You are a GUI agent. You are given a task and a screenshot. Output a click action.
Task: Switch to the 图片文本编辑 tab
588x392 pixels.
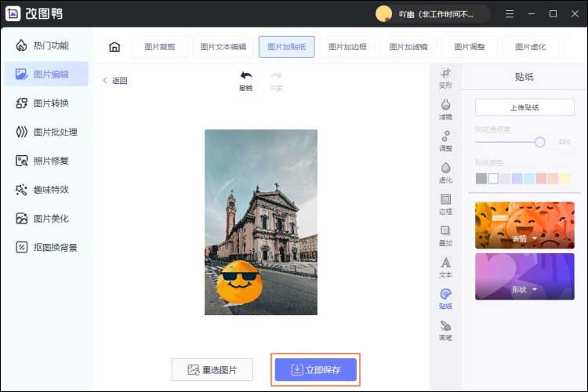coord(223,47)
